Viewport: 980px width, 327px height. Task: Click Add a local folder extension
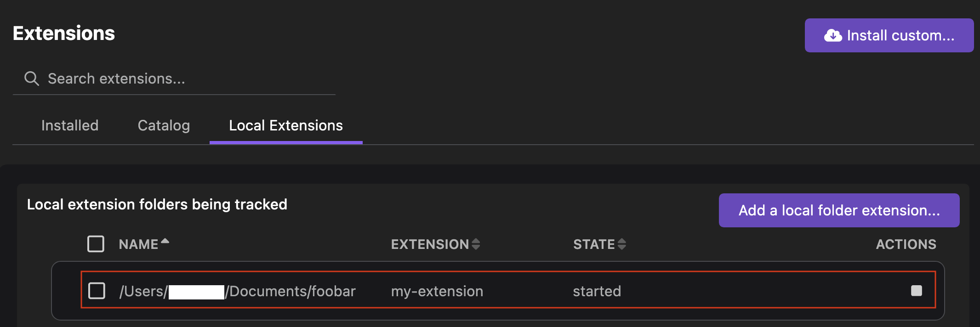[x=838, y=210]
